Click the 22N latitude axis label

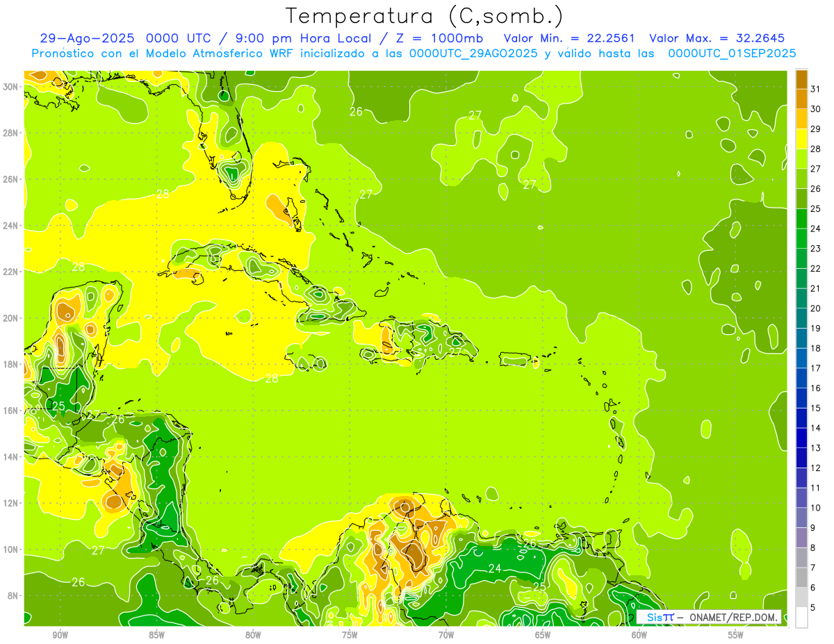pos(12,272)
